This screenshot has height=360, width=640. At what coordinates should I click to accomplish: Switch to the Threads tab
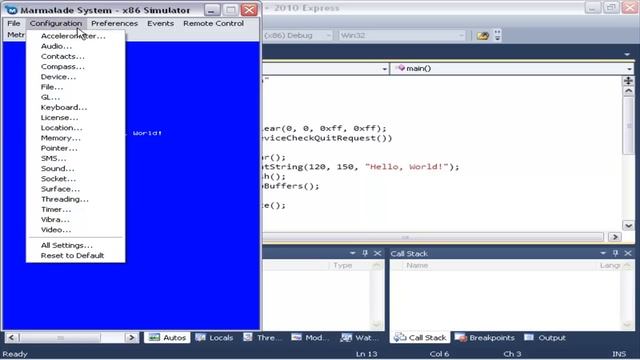pyautogui.click(x=262, y=338)
